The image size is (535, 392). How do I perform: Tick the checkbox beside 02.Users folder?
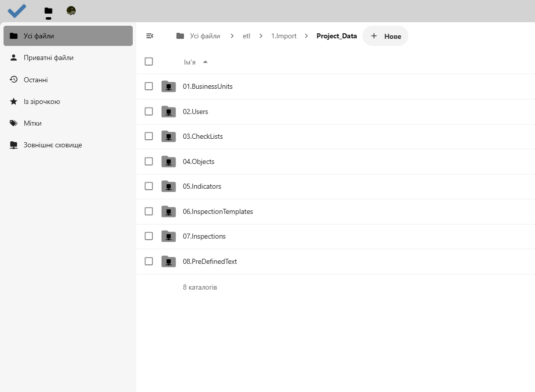(x=149, y=111)
